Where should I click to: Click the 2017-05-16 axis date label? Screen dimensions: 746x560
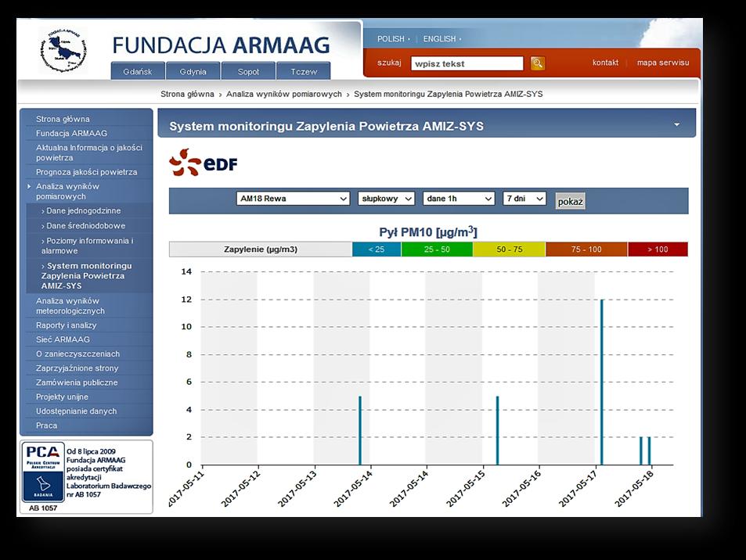tap(522, 488)
